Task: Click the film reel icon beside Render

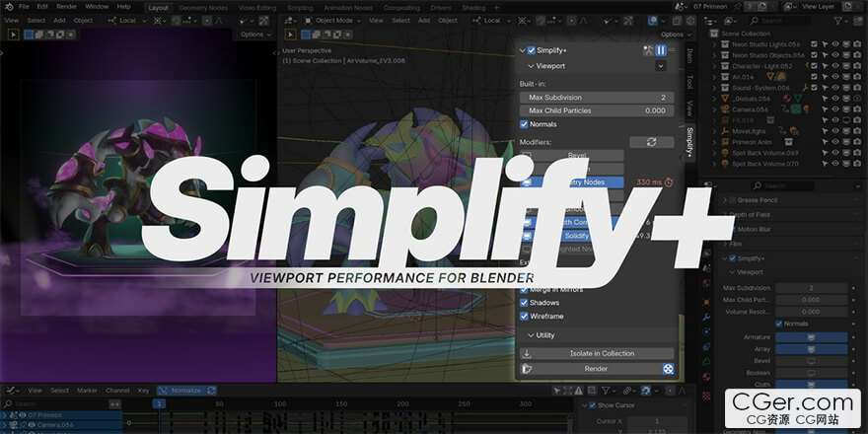Action: click(668, 369)
